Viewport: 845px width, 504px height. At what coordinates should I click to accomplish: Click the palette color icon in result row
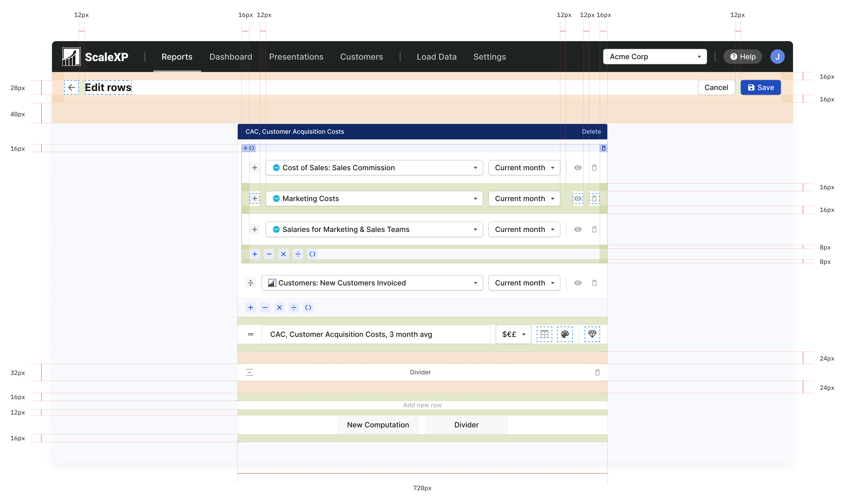click(565, 334)
